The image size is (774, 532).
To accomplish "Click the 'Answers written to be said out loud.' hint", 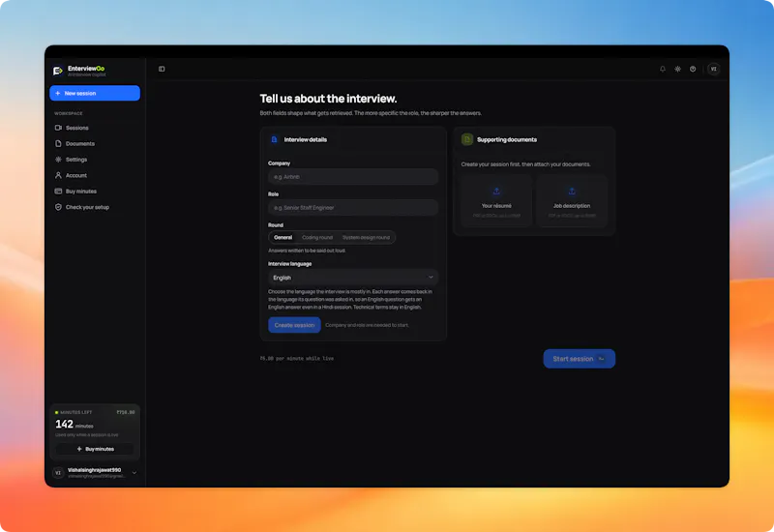I will coord(307,251).
